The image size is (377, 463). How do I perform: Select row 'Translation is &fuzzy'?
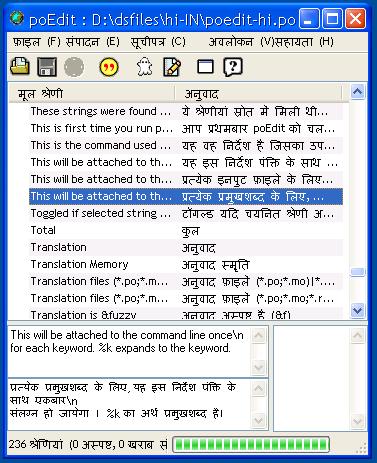[x=186, y=314]
